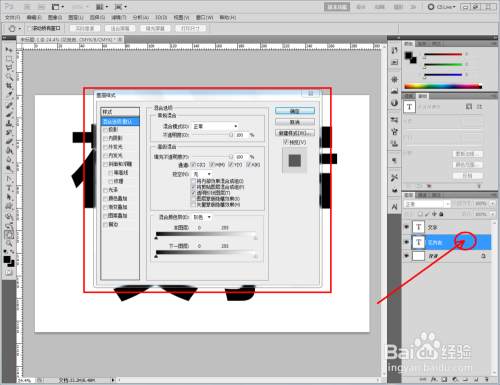Image resolution: width=500 pixels, height=385 pixels.
Task: Select the Quick Selection tool
Action: coord(9,77)
